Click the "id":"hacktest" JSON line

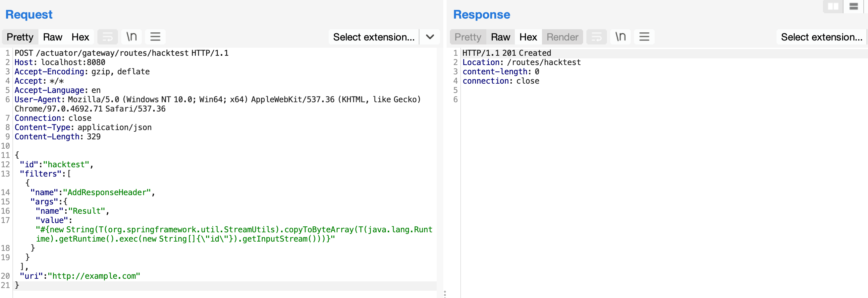coord(57,164)
